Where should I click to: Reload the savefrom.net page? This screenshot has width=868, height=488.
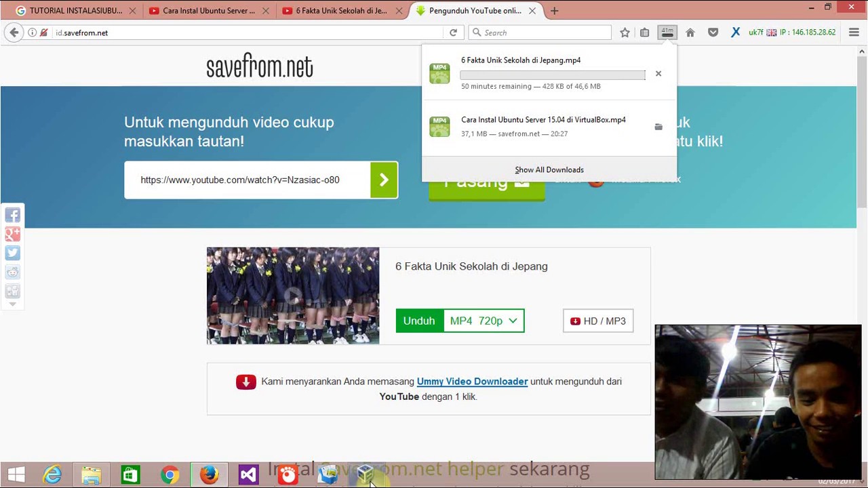[x=453, y=33]
